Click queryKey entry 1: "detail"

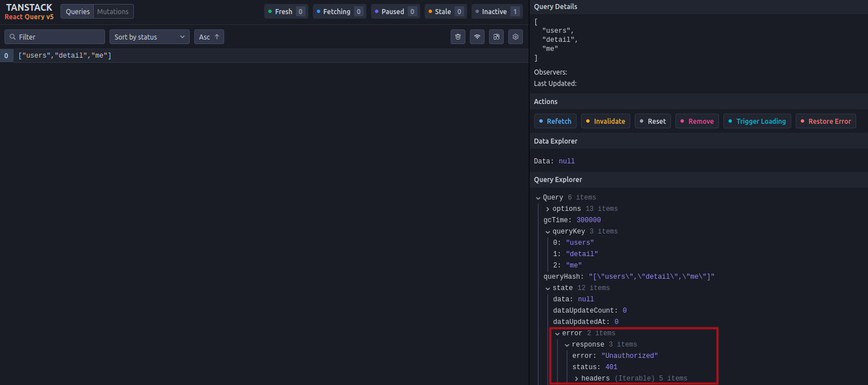coord(575,254)
